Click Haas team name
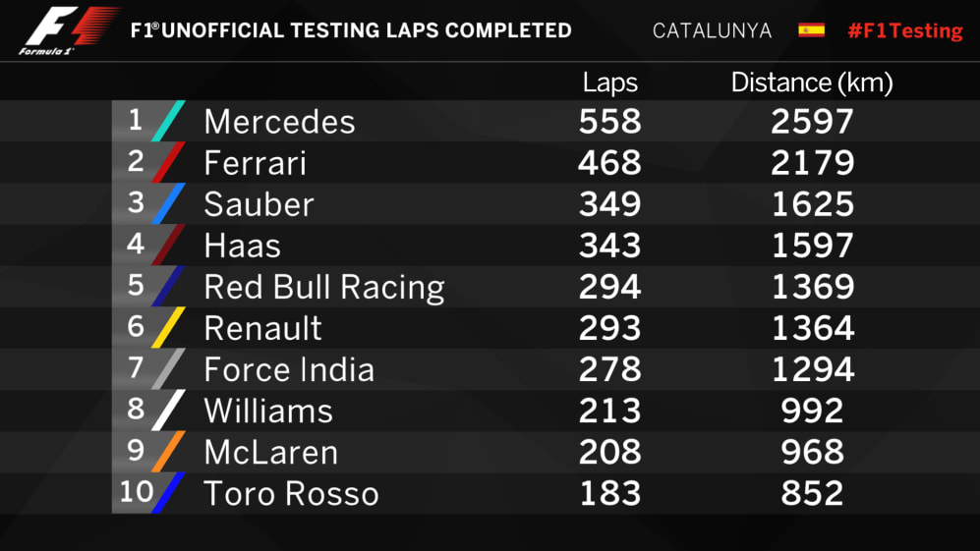 (x=242, y=246)
